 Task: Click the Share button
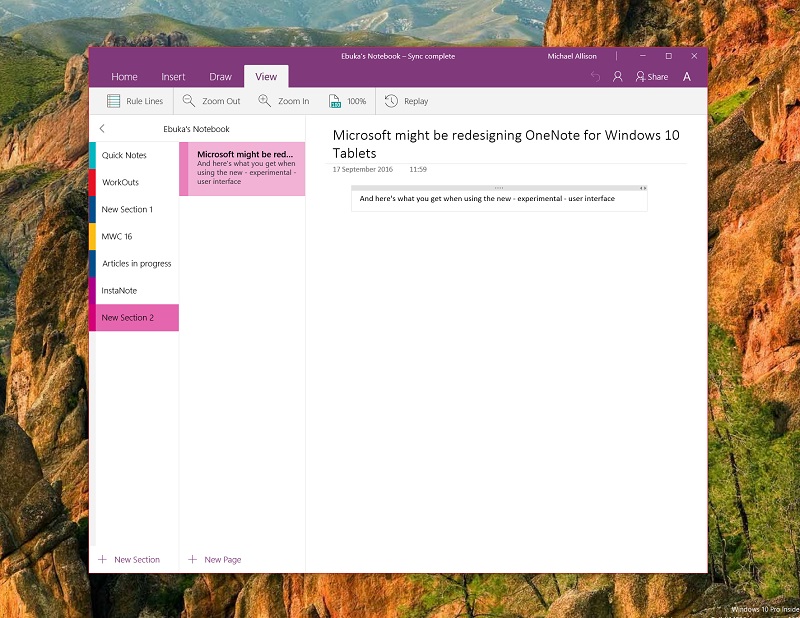click(652, 77)
